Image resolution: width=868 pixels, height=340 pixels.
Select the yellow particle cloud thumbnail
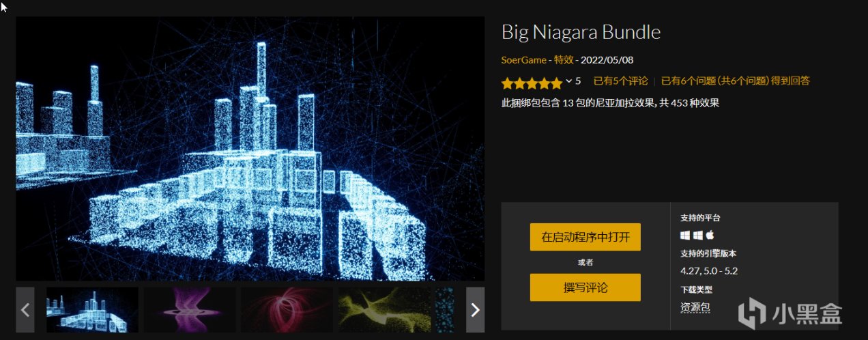pos(384,309)
